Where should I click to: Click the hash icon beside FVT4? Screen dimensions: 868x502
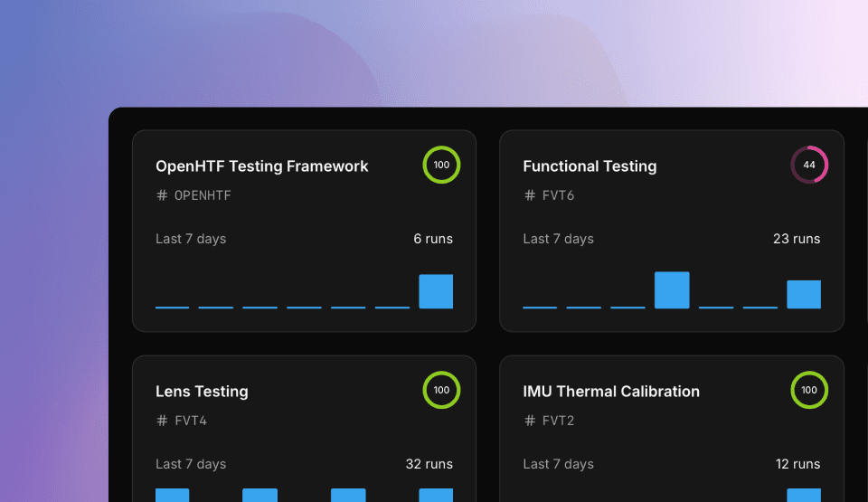162,421
